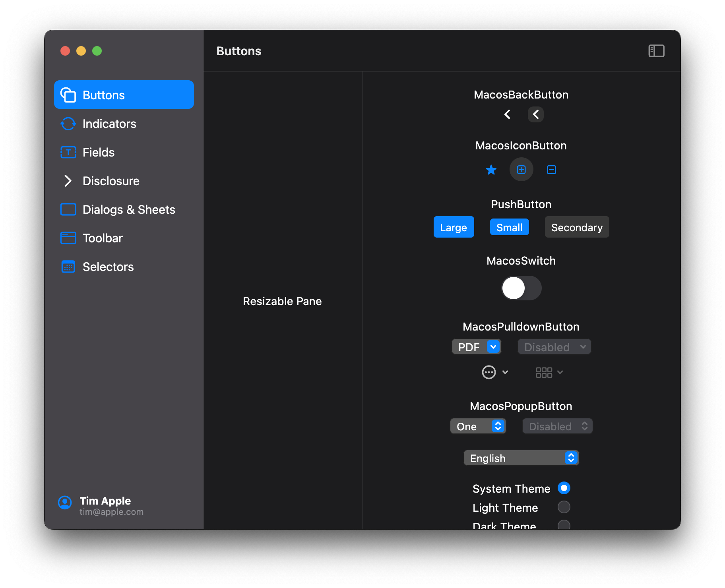
Task: Click the Disabled popup button
Action: tap(557, 426)
